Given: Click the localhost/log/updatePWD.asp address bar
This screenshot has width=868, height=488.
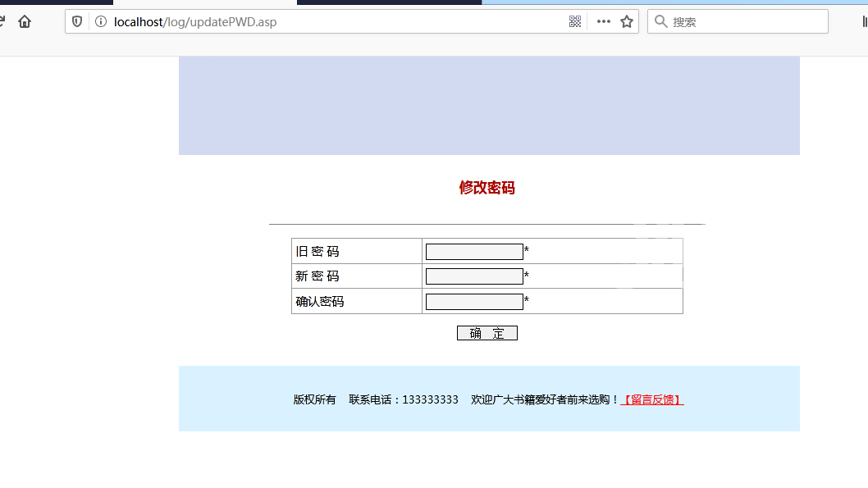Looking at the screenshot, I should pos(328,22).
